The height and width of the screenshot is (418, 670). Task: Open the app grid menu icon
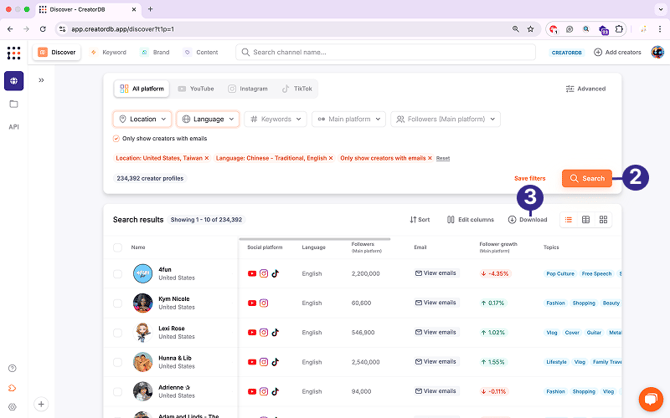click(13, 52)
